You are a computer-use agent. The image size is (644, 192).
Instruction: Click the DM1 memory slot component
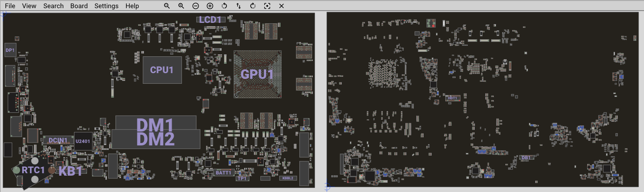click(x=155, y=123)
